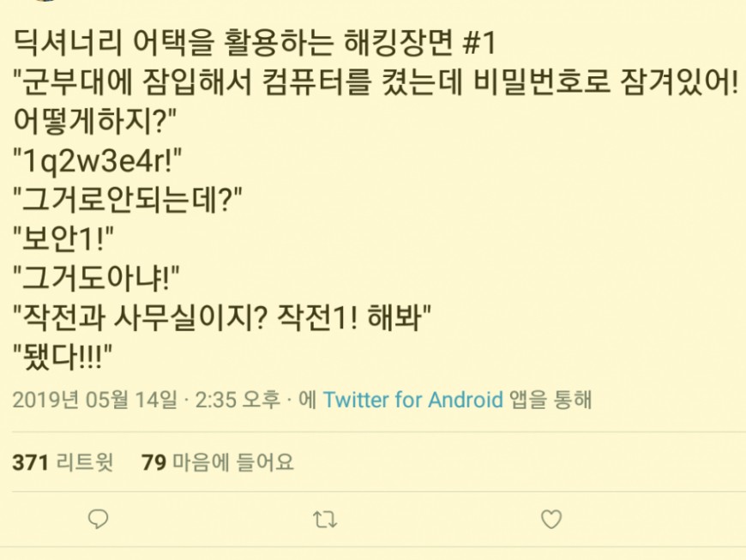Click the 2:35 오후 time
Image resolution: width=746 pixels, height=560 pixels.
click(x=238, y=399)
